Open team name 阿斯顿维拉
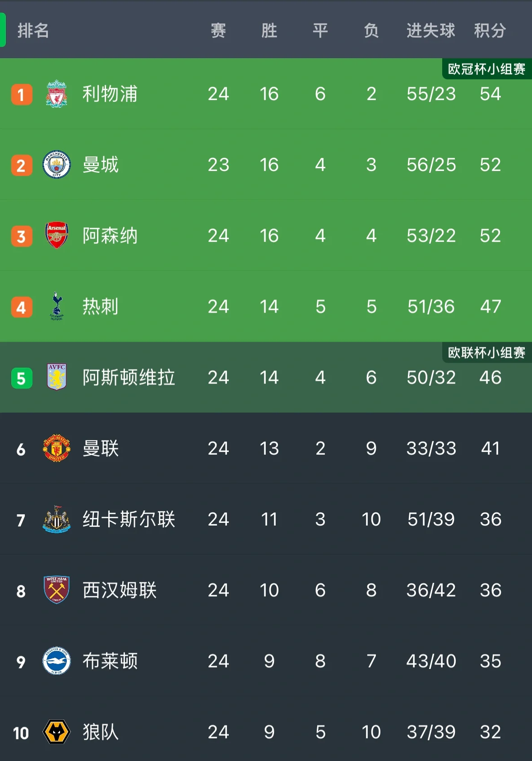This screenshot has width=532, height=761. (x=129, y=377)
